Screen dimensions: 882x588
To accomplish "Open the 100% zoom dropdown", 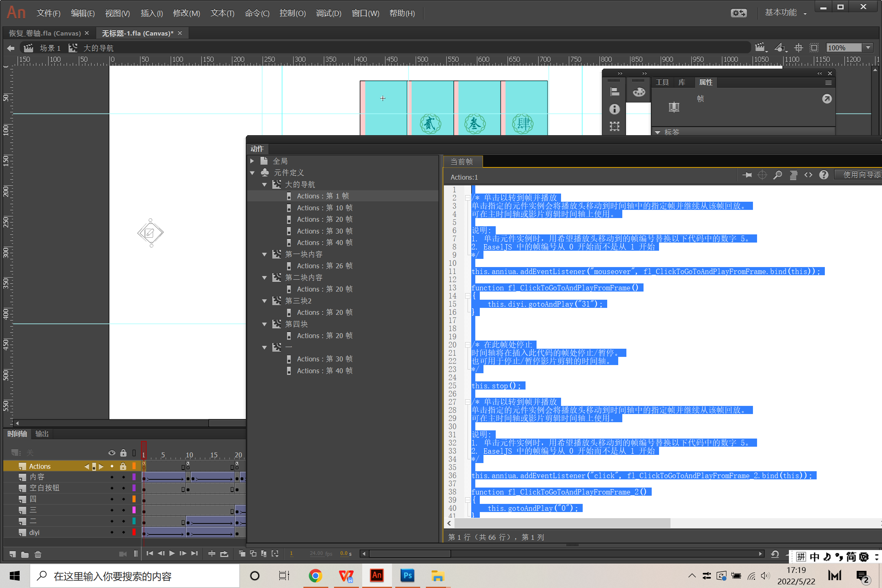I will (868, 48).
